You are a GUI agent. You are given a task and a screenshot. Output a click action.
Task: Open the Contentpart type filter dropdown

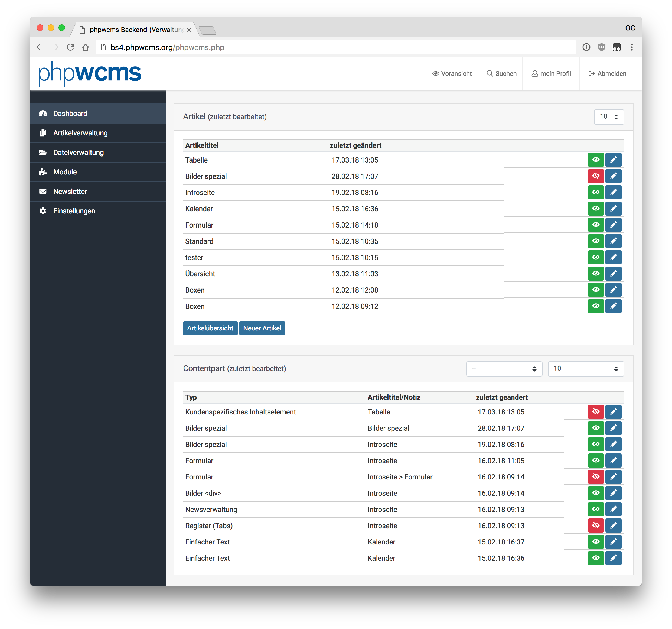(x=504, y=369)
